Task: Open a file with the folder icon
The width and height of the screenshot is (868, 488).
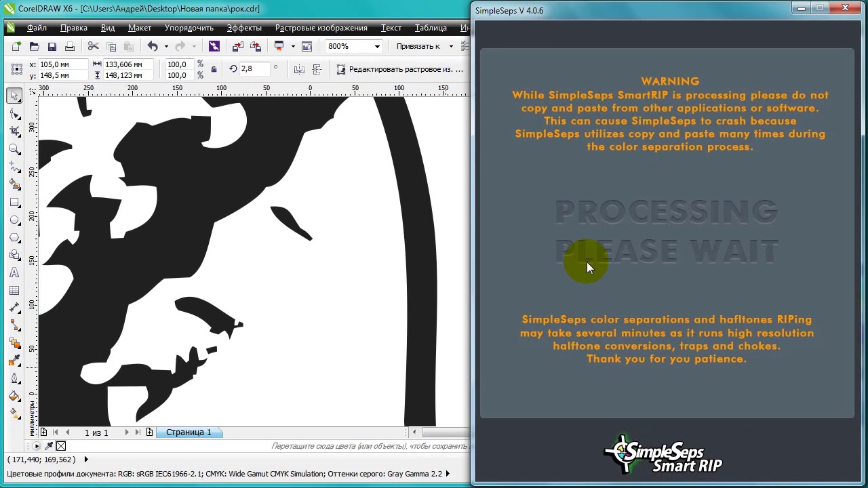Action: 34,47
